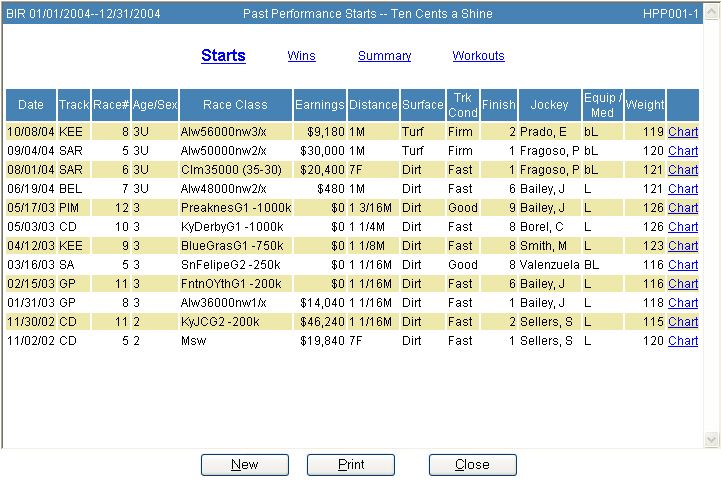721x481 pixels.
Task: Click the Earnings column header
Action: (x=320, y=105)
